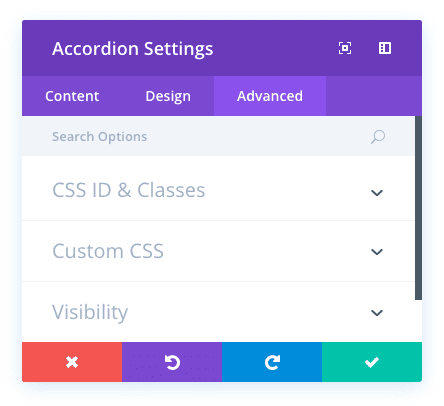The height and width of the screenshot is (406, 444).
Task: Switch to the Content tab
Action: click(72, 96)
